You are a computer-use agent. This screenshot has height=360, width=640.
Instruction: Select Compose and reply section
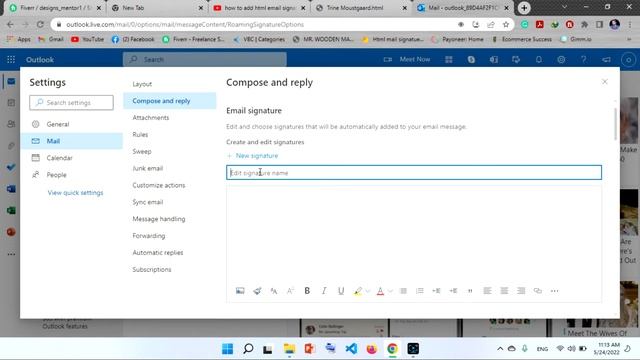click(x=170, y=101)
